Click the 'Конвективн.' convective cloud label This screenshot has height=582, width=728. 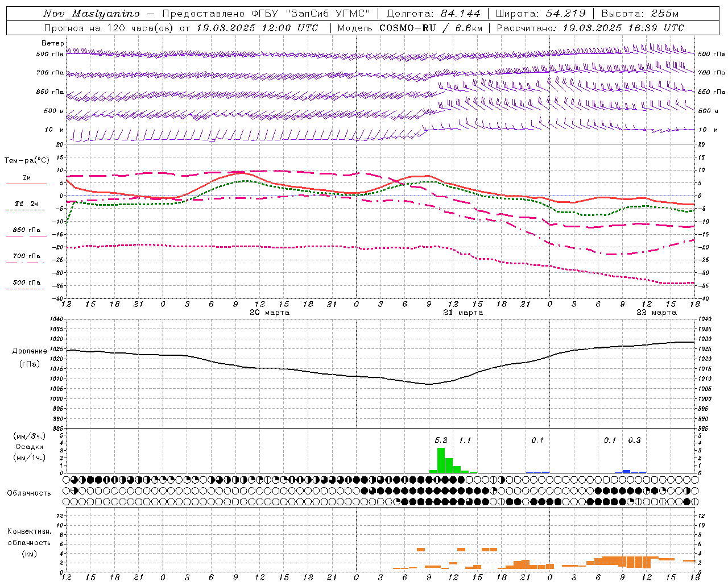29,531
